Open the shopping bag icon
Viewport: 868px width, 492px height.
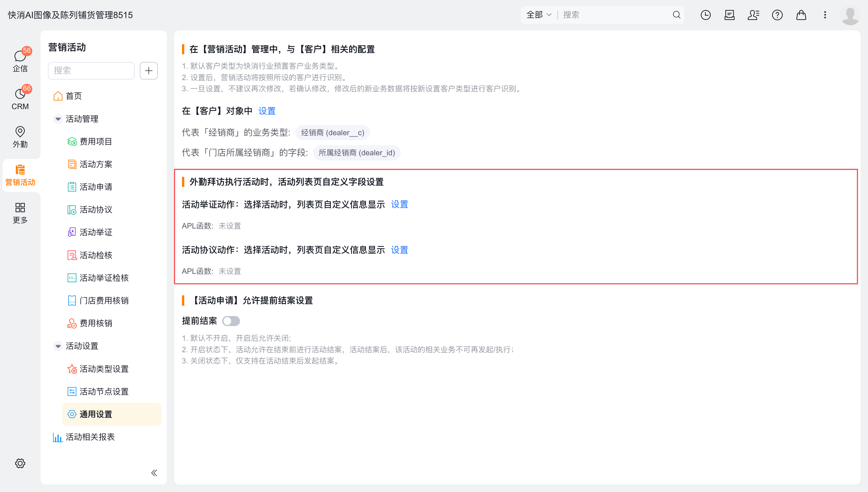[x=801, y=15]
